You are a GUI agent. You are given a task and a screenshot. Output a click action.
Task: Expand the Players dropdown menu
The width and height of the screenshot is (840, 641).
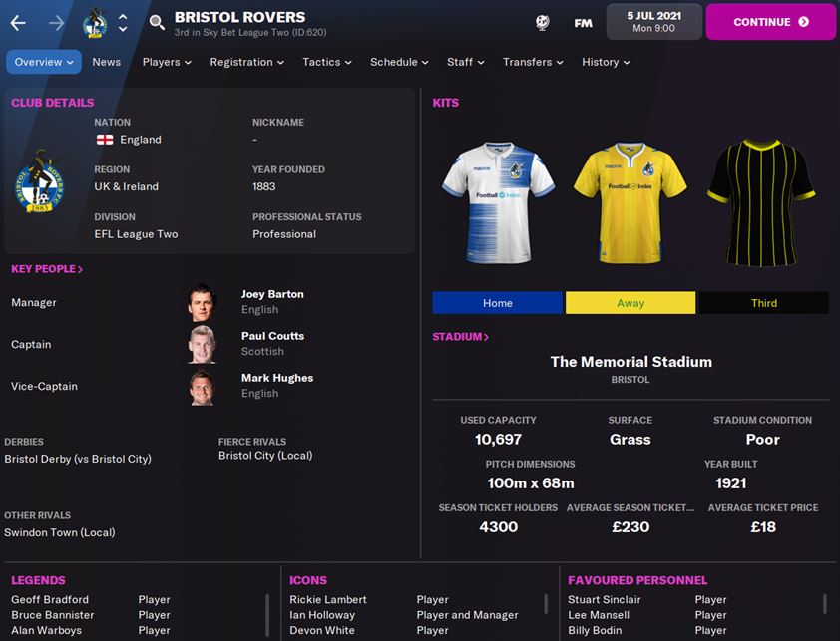(167, 62)
